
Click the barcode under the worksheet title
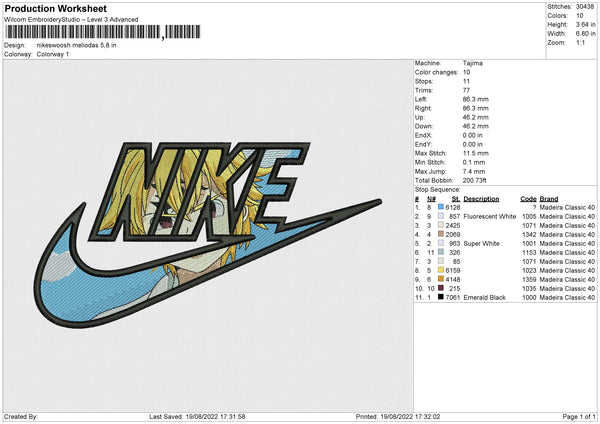click(x=103, y=32)
